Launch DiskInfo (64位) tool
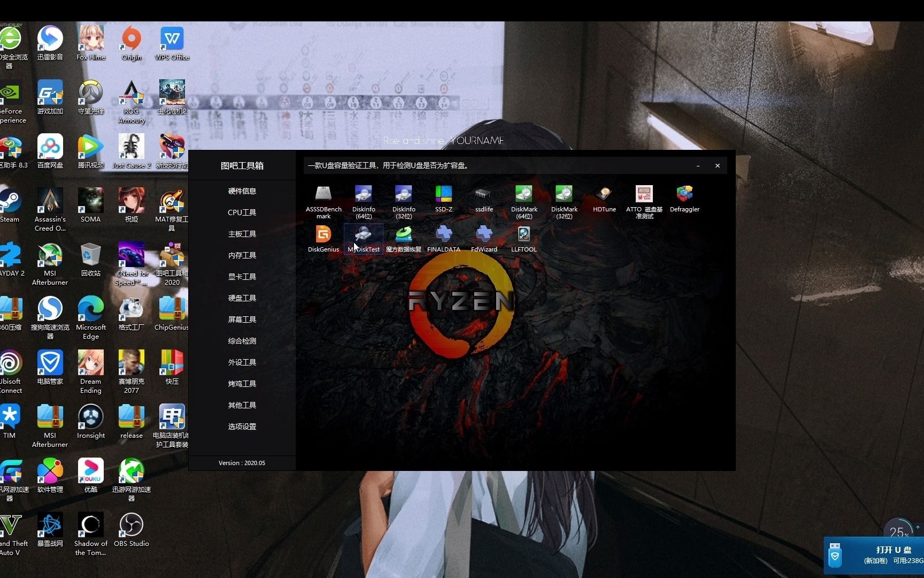Screen dimensions: 924x578 pyautogui.click(x=364, y=202)
